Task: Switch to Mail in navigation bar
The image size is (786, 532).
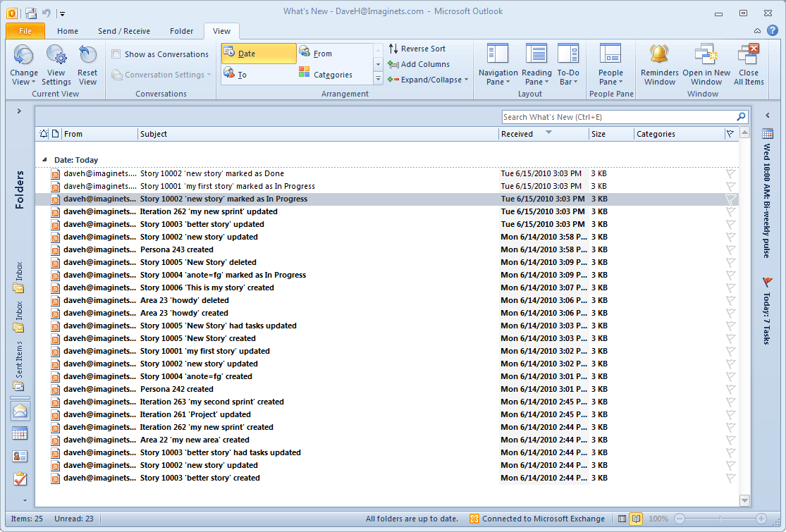Action: [x=20, y=412]
